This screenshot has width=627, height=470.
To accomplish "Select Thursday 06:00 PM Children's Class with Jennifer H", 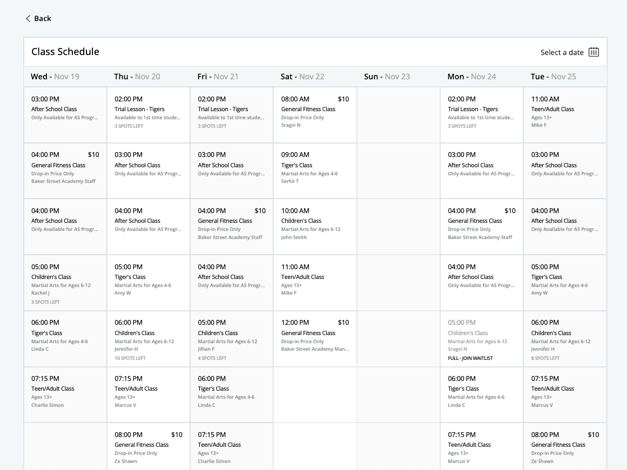I will coord(148,339).
